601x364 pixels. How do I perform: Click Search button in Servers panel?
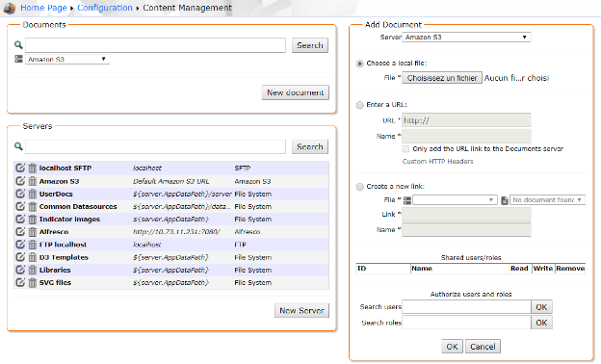click(310, 146)
